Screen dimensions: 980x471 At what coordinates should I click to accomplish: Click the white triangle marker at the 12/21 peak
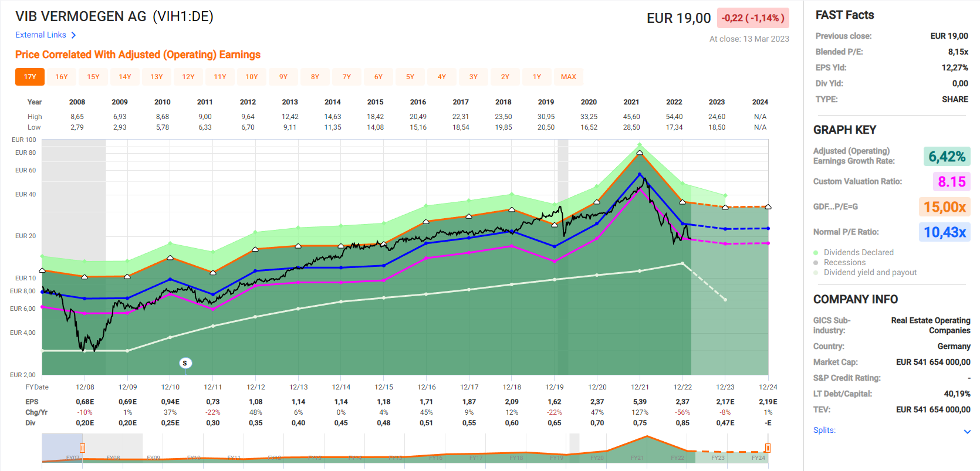point(640,153)
